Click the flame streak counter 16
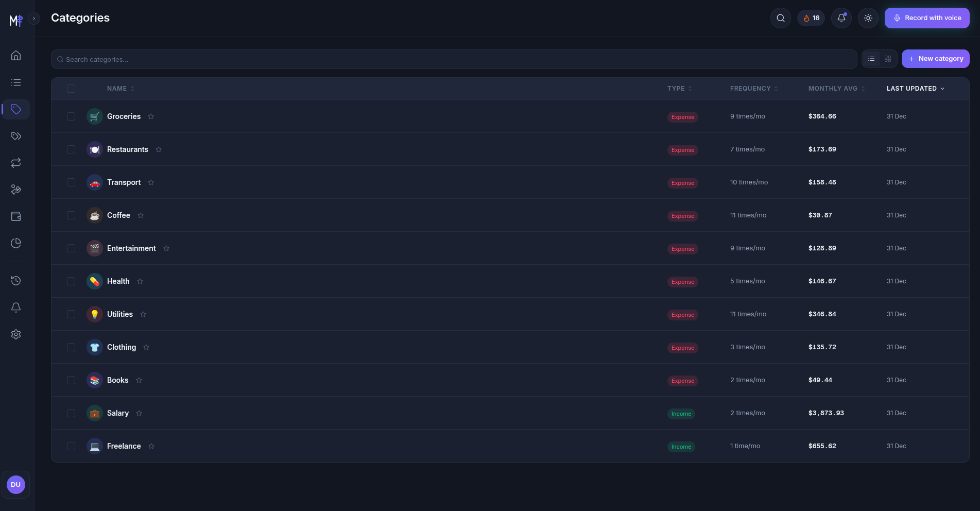Screen dimensions: 980x511 click(x=811, y=18)
